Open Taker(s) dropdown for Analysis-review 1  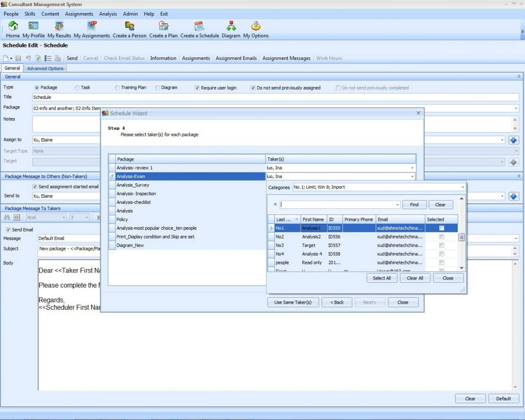pos(412,168)
